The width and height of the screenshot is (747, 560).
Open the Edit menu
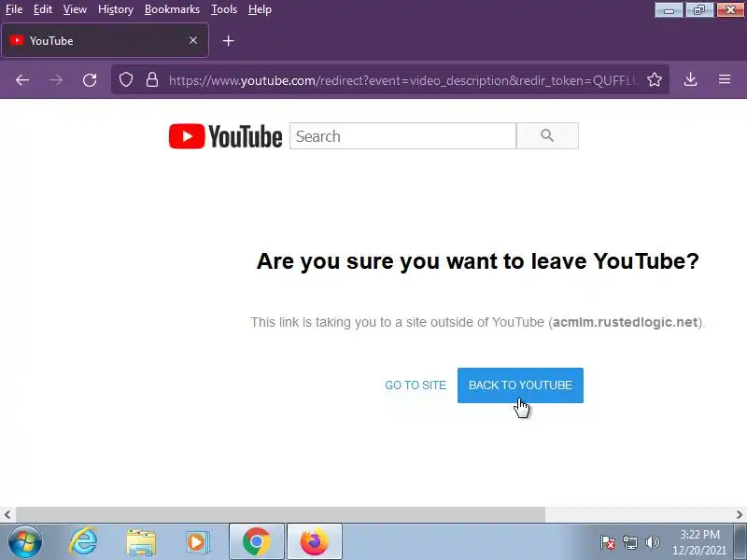42,9
